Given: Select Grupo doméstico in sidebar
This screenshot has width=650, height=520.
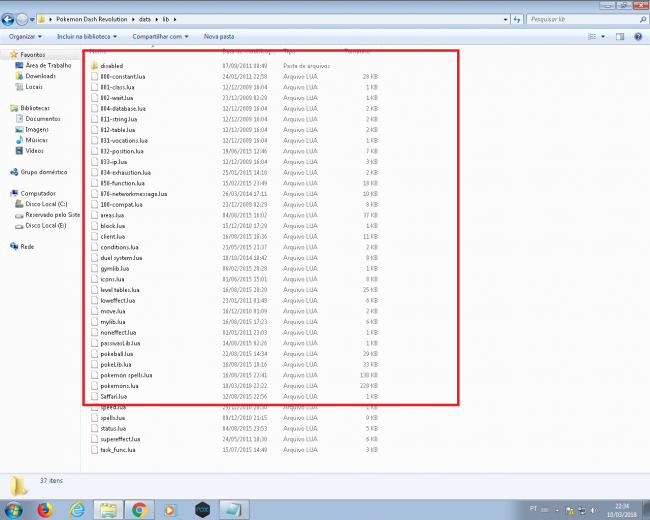Looking at the screenshot, I should coord(44,172).
